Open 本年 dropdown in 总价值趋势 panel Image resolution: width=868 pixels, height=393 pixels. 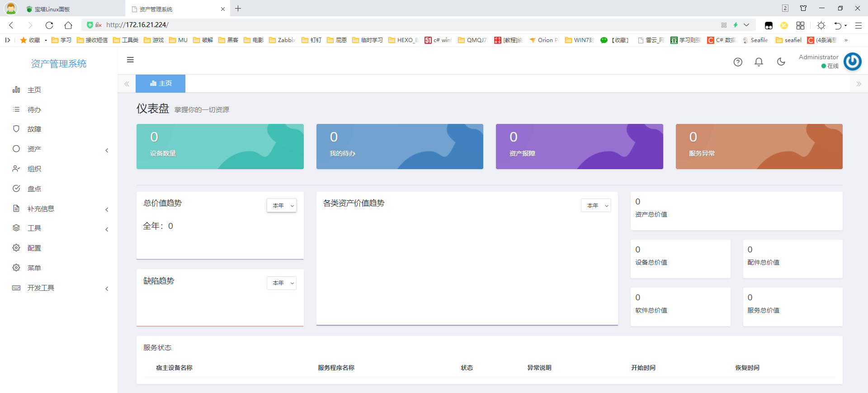[x=282, y=205]
